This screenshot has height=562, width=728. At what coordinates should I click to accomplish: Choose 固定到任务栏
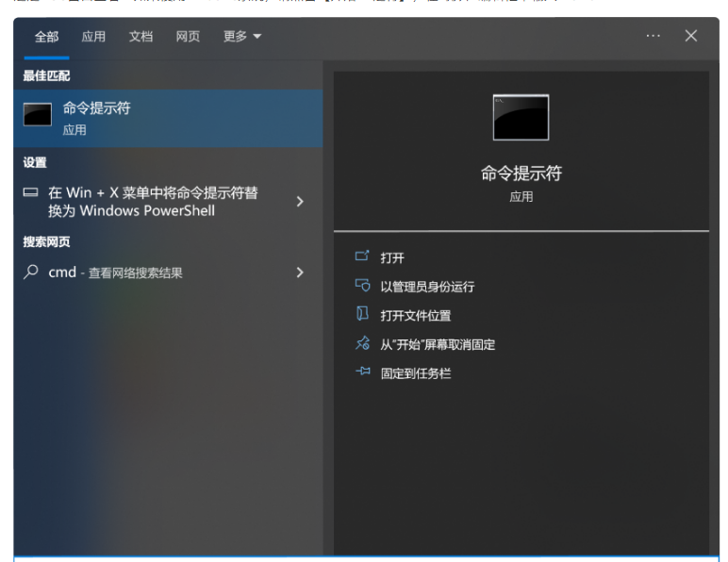coord(416,373)
